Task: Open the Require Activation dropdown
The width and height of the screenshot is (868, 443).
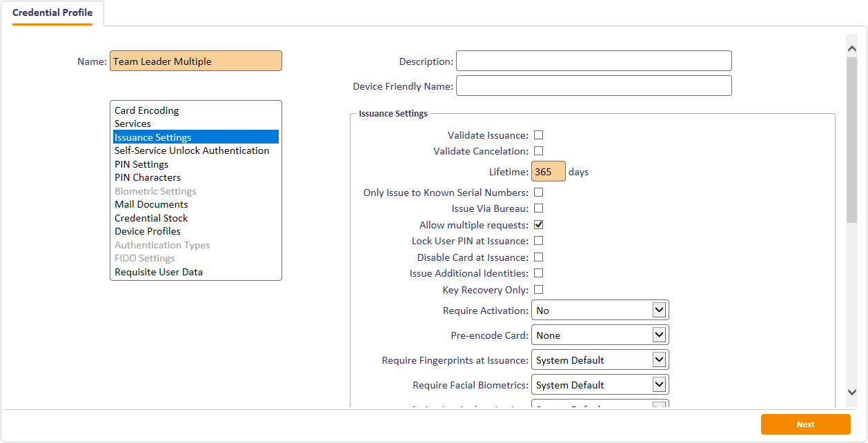Action: coord(600,311)
